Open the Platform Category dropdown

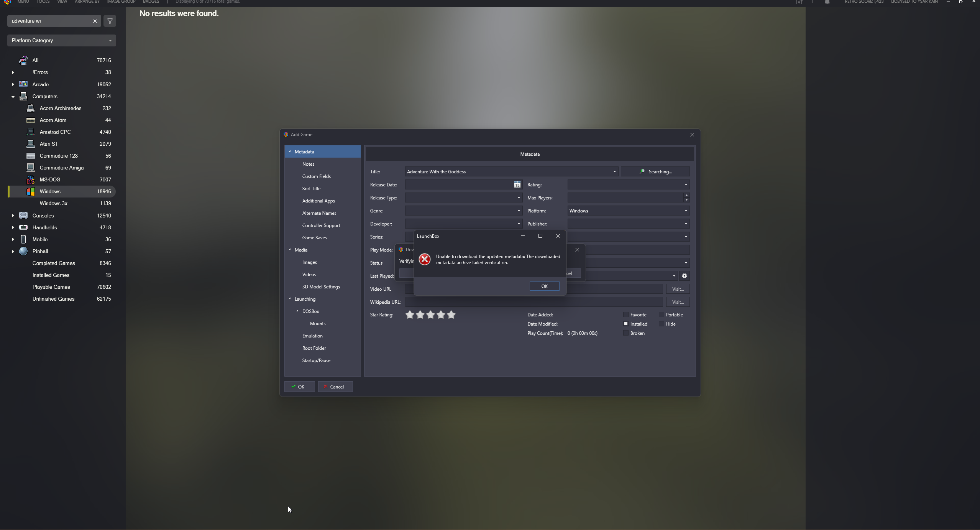tap(61, 40)
